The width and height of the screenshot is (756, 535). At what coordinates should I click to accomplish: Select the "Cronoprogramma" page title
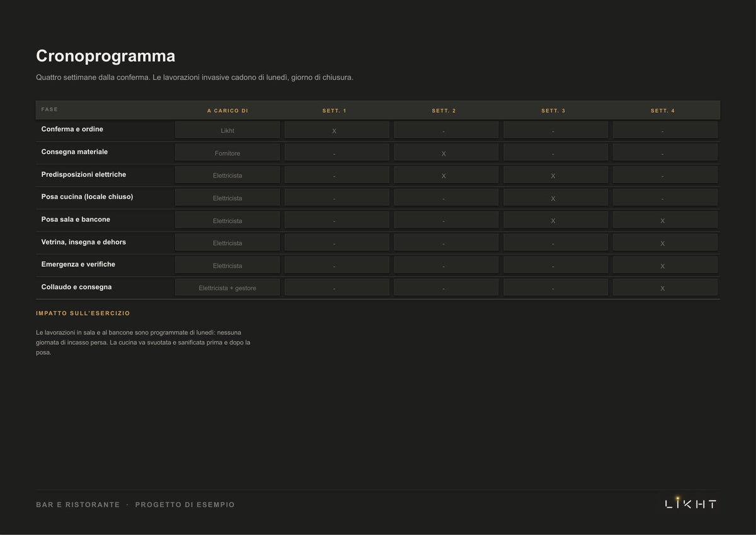[x=105, y=56]
